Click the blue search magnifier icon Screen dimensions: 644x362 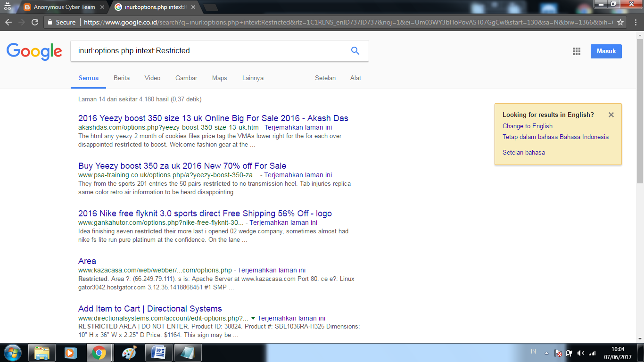coord(355,51)
